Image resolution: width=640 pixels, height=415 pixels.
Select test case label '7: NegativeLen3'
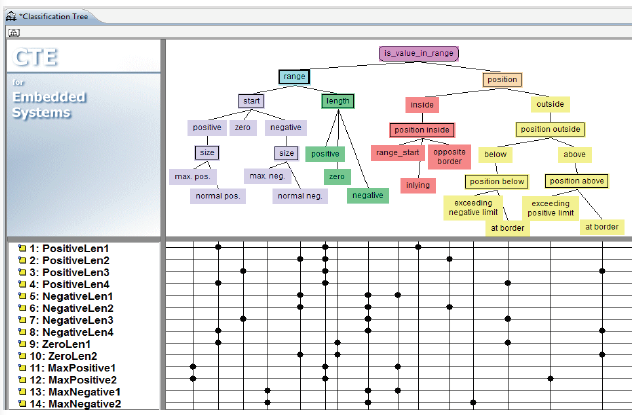pos(71,320)
